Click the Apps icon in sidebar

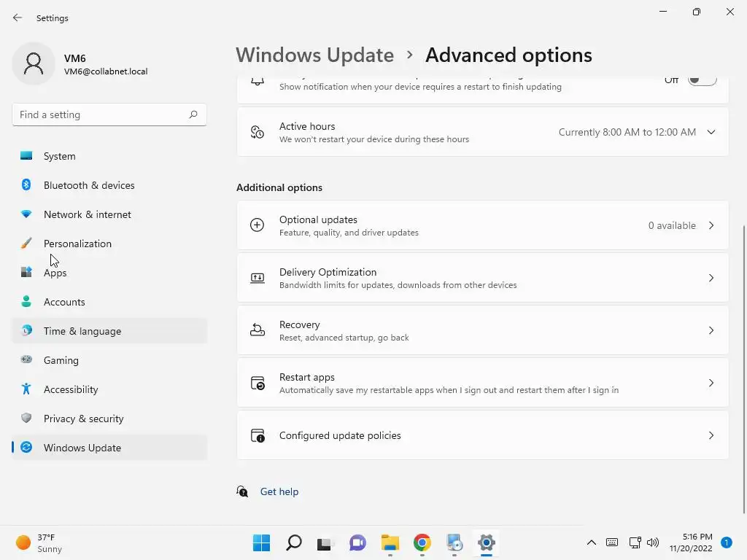(x=26, y=272)
